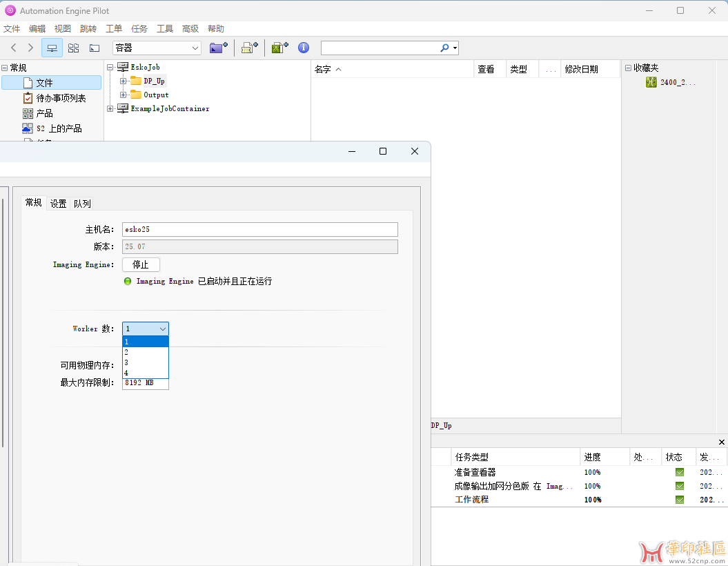Open the 任务 menu

coord(139,29)
